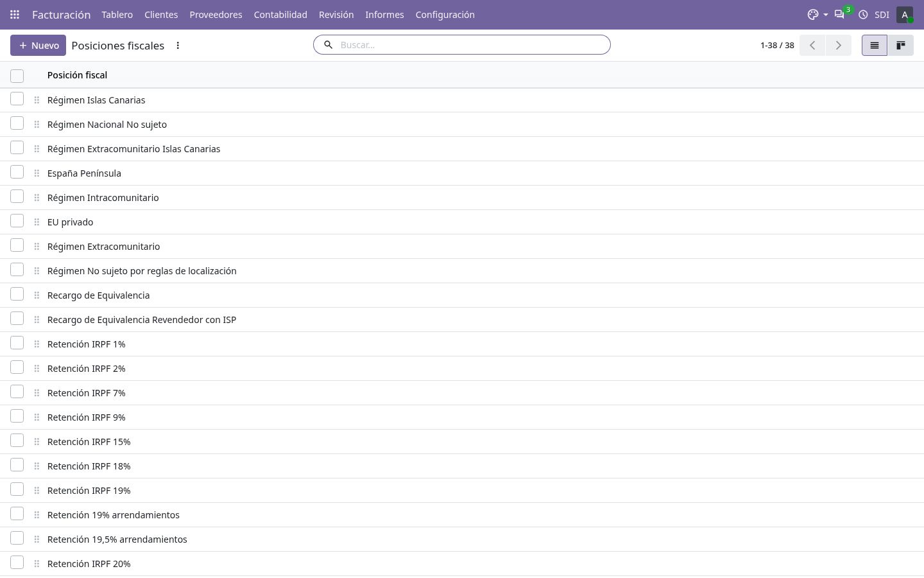Click the 1-38 / 38 pager counter
The height and width of the screenshot is (578, 924).
(x=777, y=45)
